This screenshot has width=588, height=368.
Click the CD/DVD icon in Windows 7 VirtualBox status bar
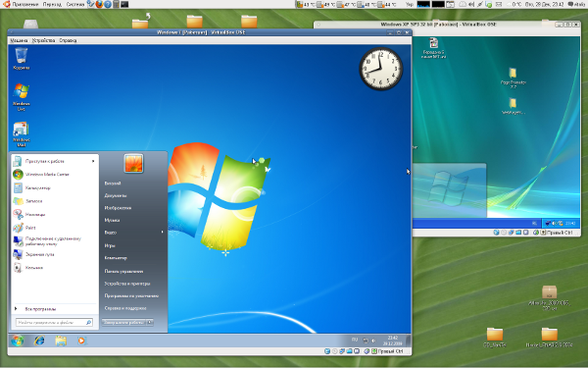pyautogui.click(x=334, y=351)
